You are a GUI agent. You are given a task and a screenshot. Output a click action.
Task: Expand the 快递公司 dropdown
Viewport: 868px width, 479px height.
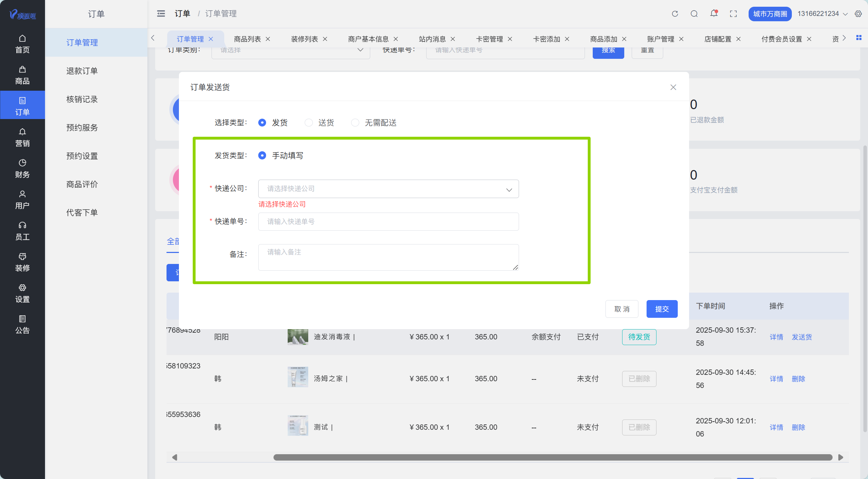click(x=388, y=189)
